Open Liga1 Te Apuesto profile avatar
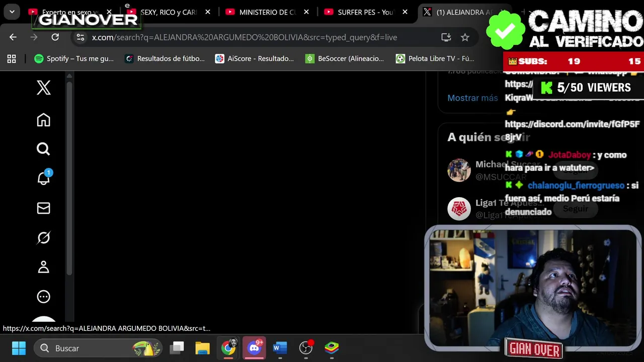The height and width of the screenshot is (362, 644). coord(459,209)
